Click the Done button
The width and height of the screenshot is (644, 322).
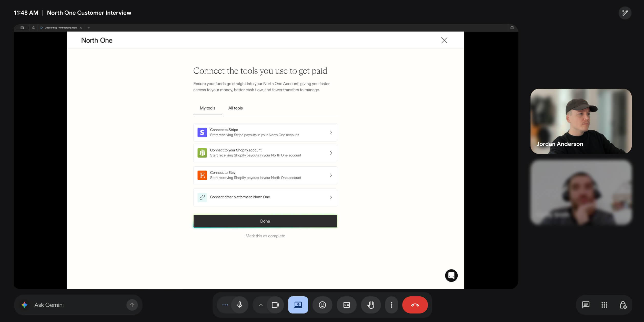pyautogui.click(x=265, y=221)
